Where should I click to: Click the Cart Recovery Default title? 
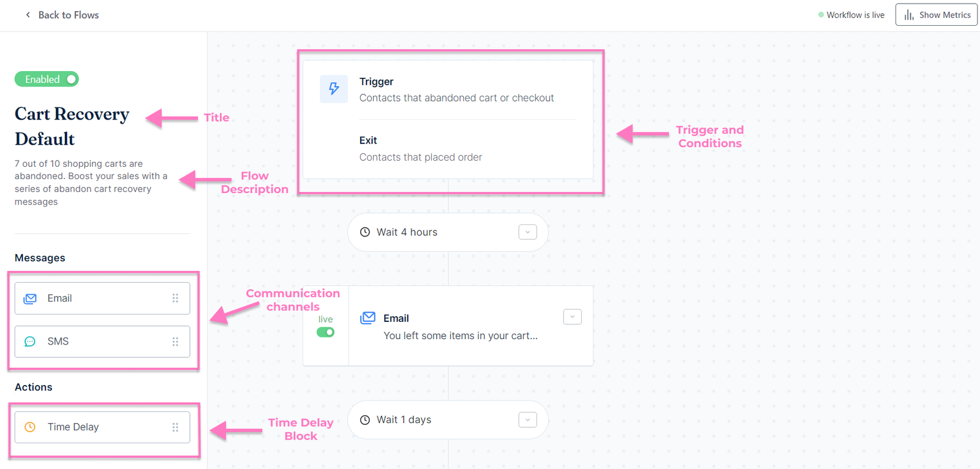click(x=72, y=126)
